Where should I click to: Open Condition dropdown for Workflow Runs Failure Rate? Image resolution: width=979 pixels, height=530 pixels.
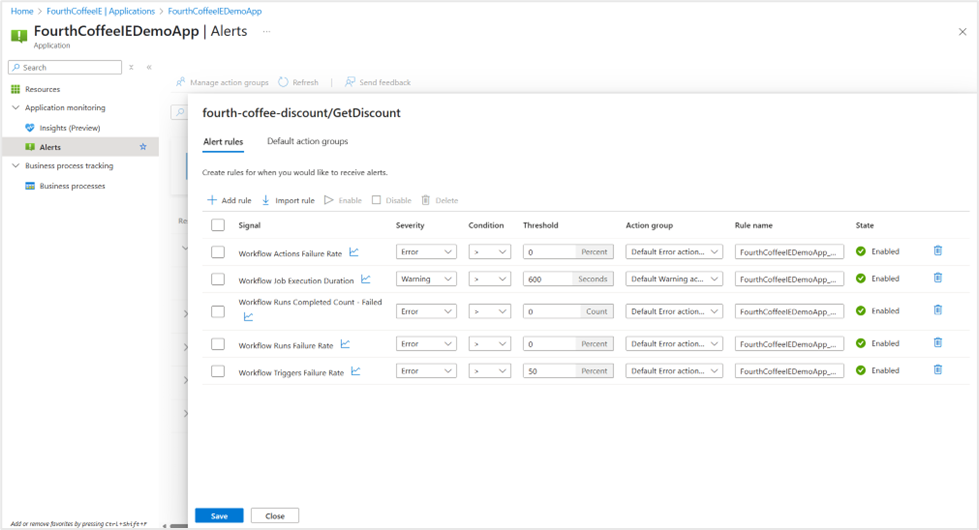[x=490, y=344]
